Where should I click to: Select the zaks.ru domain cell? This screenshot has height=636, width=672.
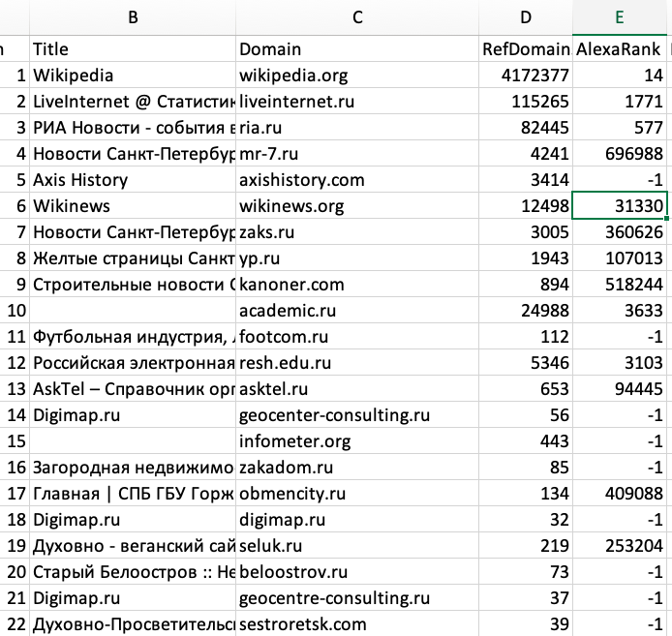tap(357, 232)
